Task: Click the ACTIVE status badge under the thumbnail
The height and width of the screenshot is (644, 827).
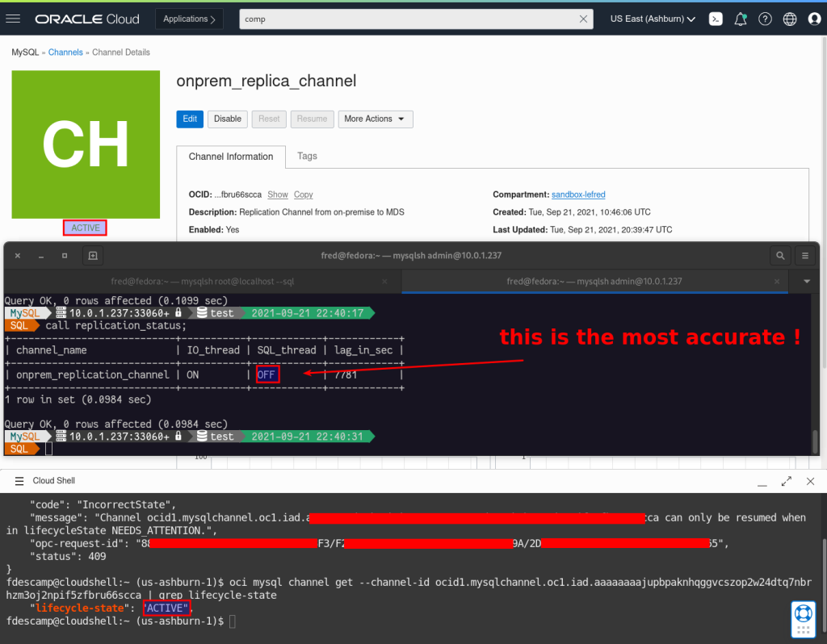Action: (85, 228)
